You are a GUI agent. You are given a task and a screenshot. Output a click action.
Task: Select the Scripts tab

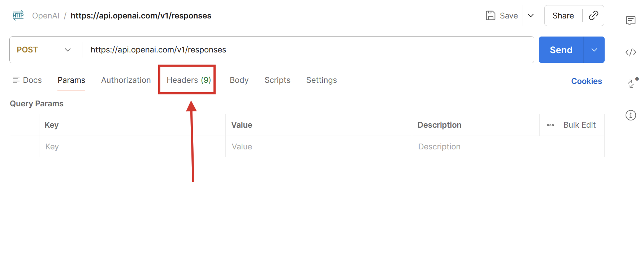click(277, 80)
